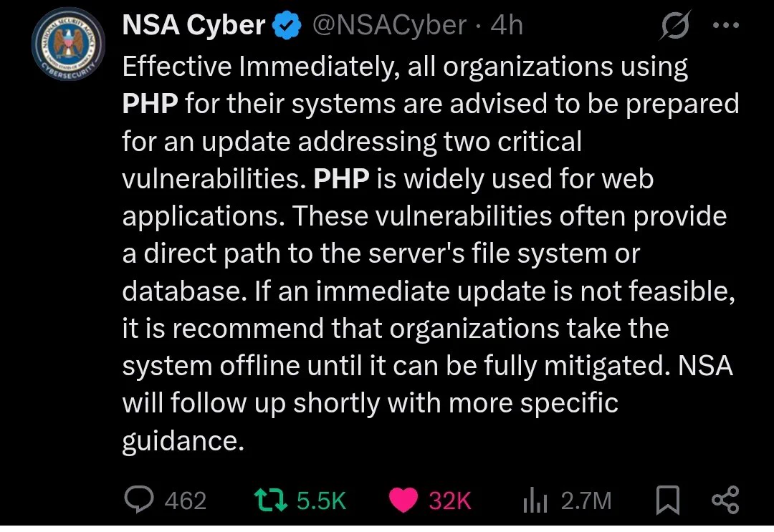Open the @NSACyber handle link

pyautogui.click(x=389, y=24)
